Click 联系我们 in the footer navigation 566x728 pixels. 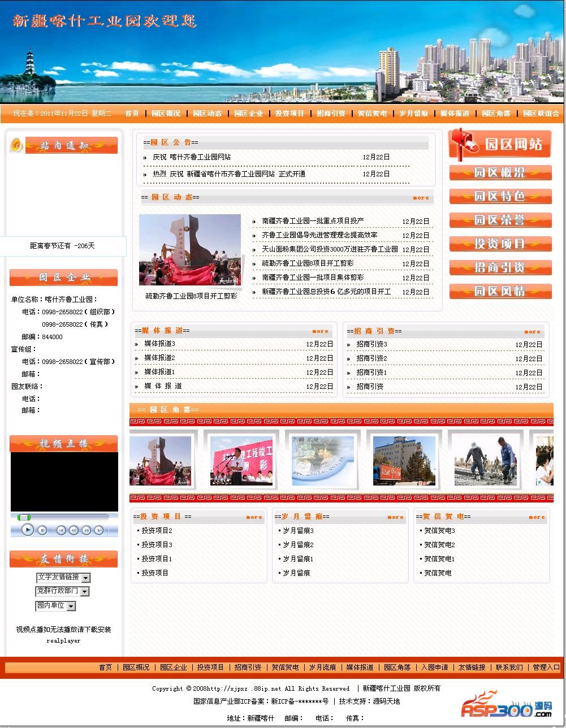coord(509,668)
